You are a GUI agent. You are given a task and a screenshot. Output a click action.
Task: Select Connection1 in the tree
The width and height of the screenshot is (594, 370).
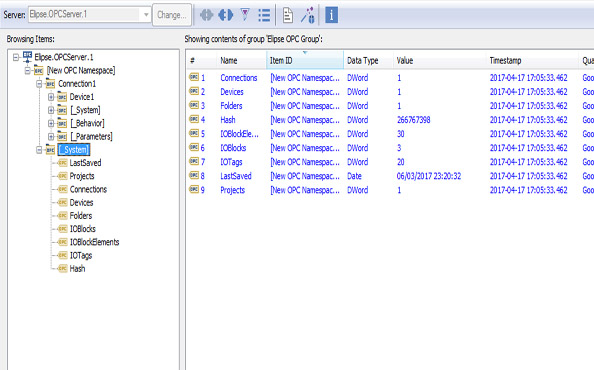pyautogui.click(x=77, y=84)
